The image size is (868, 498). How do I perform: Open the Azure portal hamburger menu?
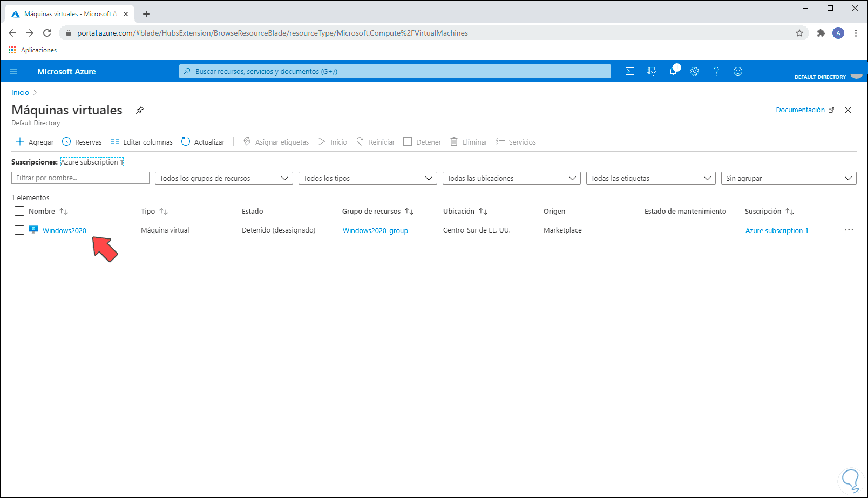pos(13,71)
